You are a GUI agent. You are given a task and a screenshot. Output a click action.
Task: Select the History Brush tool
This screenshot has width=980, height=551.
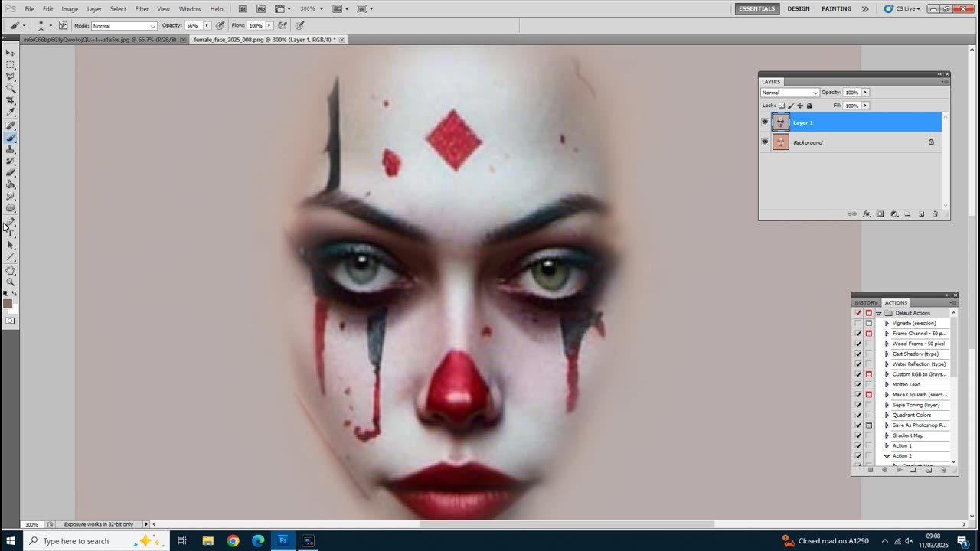pos(11,160)
